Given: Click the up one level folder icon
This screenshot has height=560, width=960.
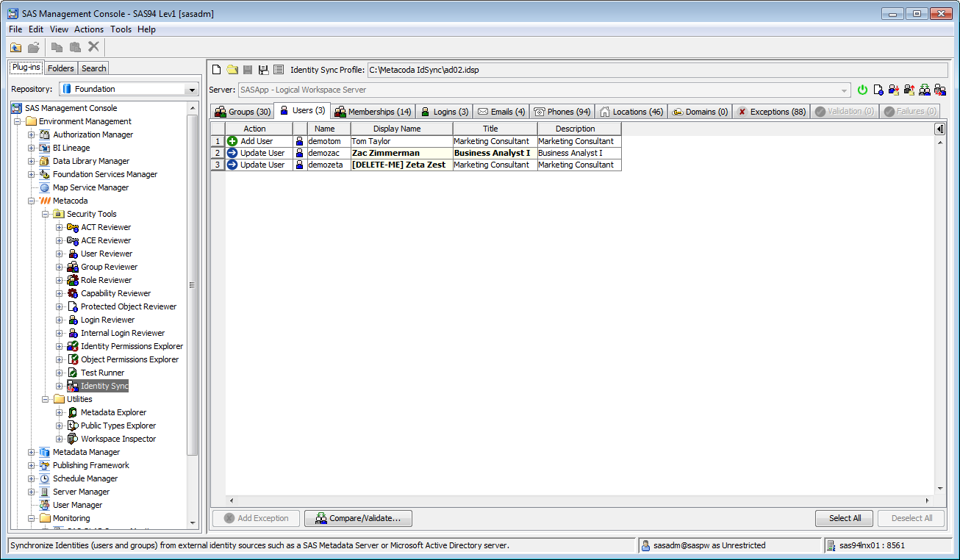Looking at the screenshot, I should click(15, 47).
